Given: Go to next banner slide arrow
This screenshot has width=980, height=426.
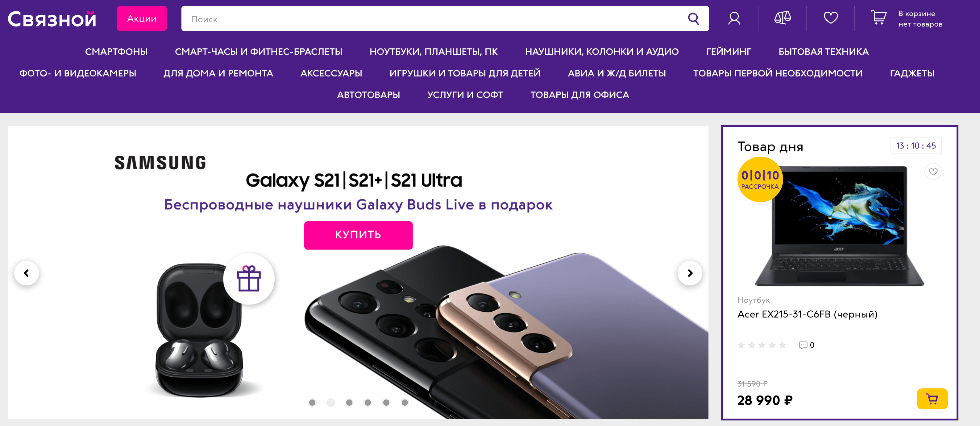Looking at the screenshot, I should [690, 273].
